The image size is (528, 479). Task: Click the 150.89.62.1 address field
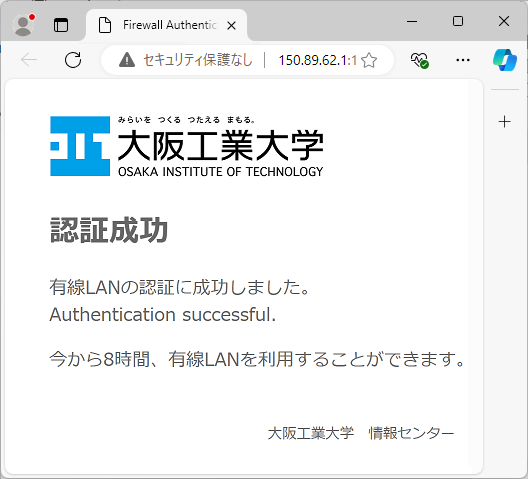(x=318, y=60)
